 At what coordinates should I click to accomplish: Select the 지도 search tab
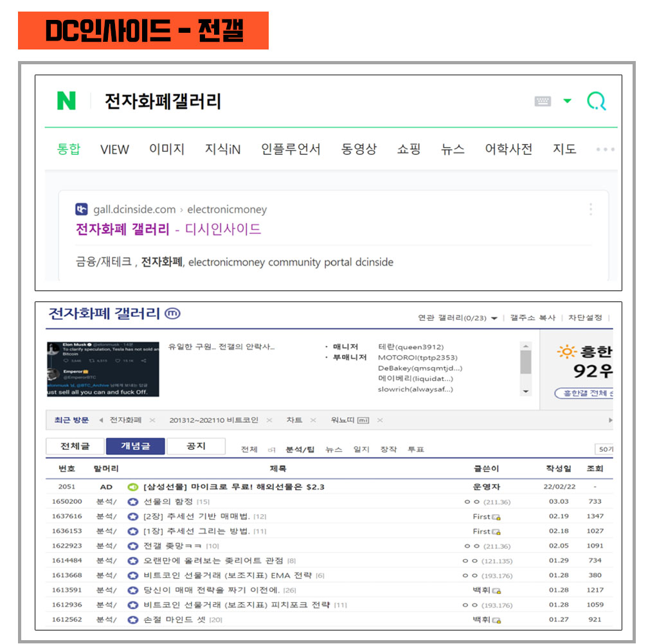click(x=564, y=148)
